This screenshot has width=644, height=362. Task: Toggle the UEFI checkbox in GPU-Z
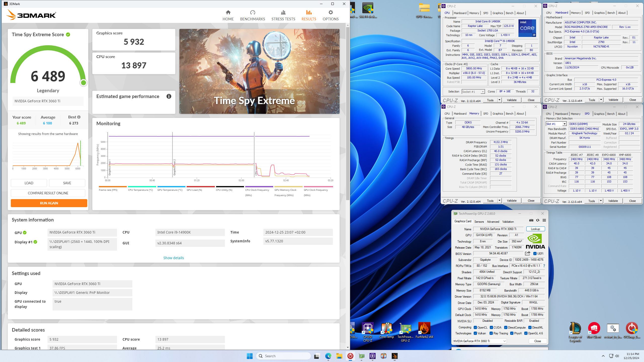click(535, 253)
